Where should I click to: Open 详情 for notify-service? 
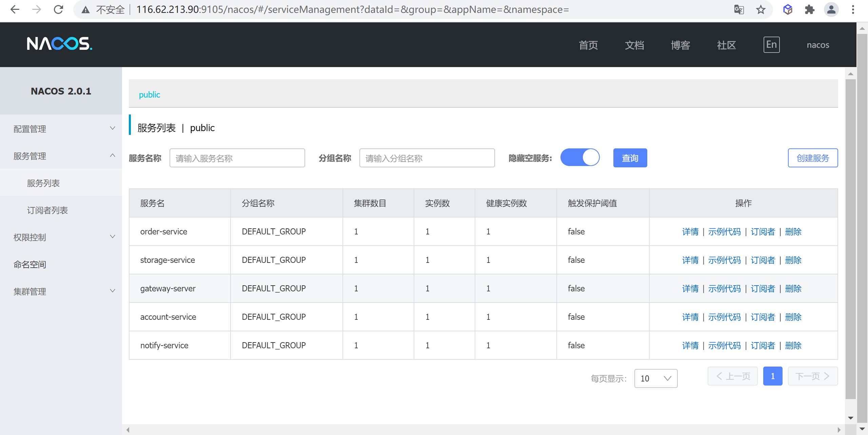click(690, 346)
